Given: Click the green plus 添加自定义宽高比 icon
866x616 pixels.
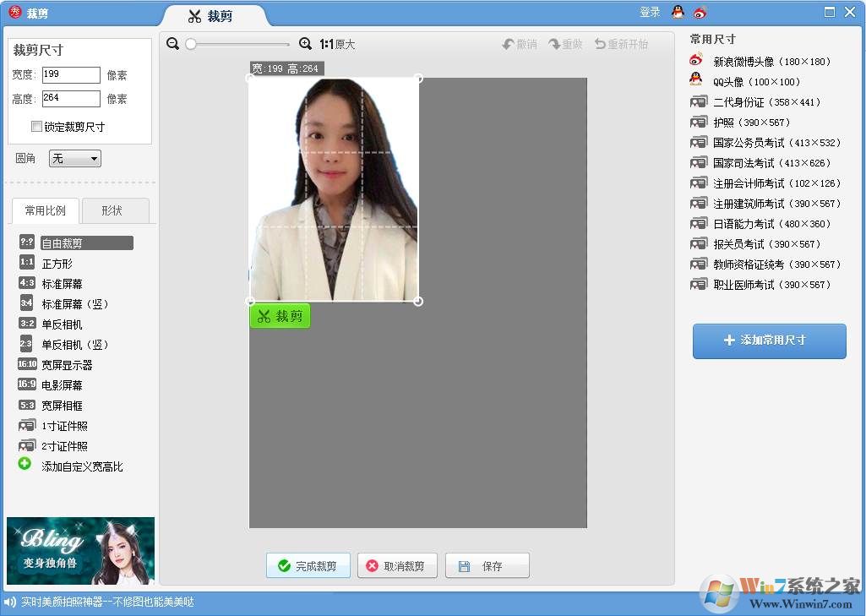Looking at the screenshot, I should (25, 464).
